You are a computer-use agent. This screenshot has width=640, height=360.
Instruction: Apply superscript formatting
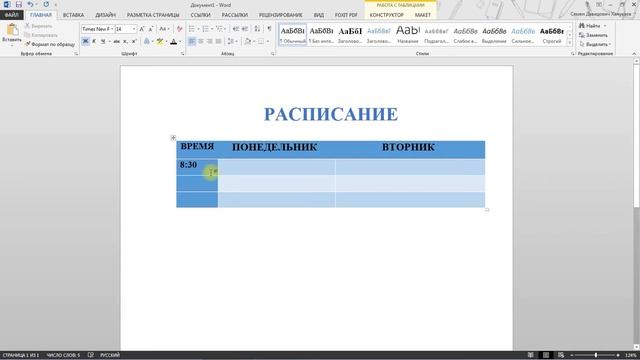point(134,41)
